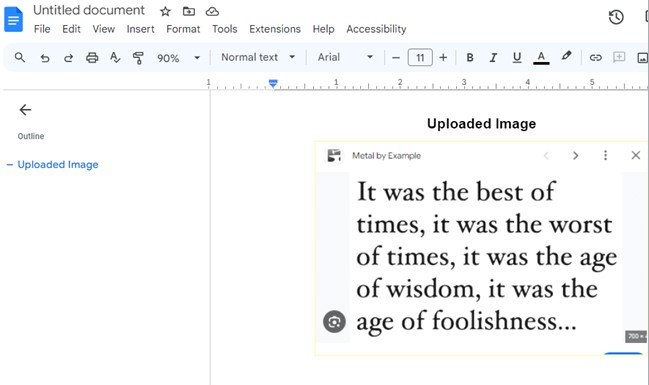Open the text color picker
The height and width of the screenshot is (385, 649).
coord(541,58)
